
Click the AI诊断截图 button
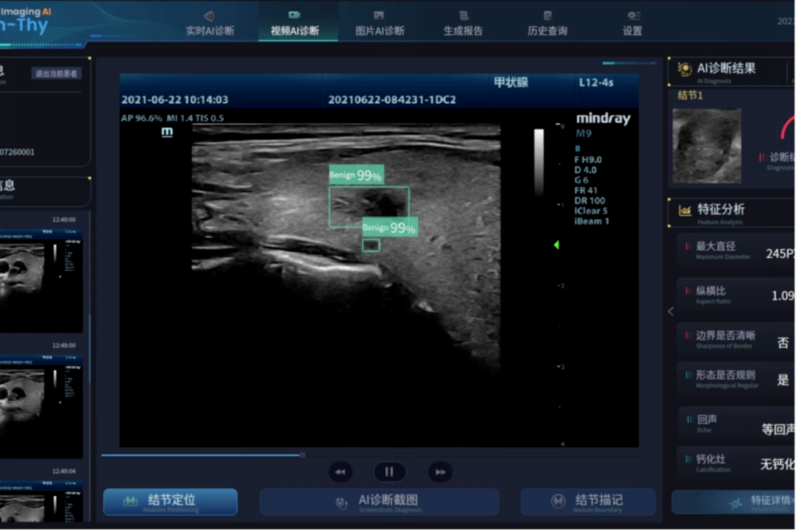[380, 502]
